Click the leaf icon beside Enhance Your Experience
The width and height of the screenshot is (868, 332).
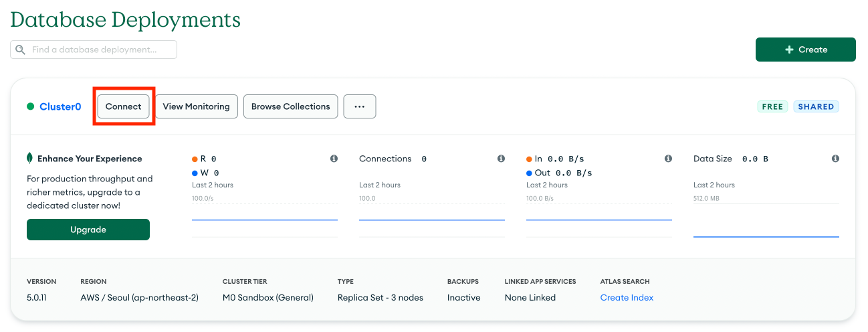click(29, 159)
